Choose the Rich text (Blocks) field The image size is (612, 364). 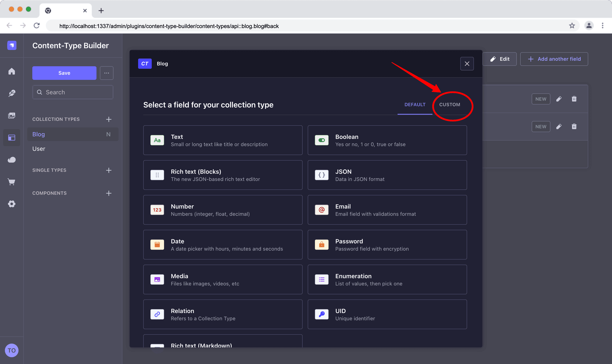(222, 175)
